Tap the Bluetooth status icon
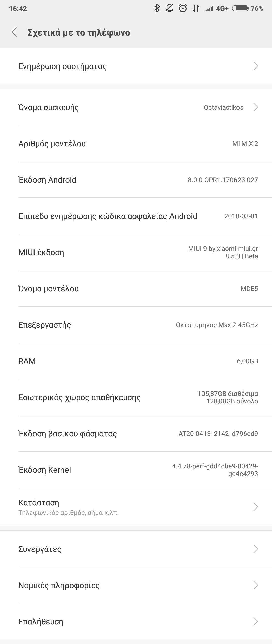The height and width of the screenshot is (644, 272). click(157, 8)
